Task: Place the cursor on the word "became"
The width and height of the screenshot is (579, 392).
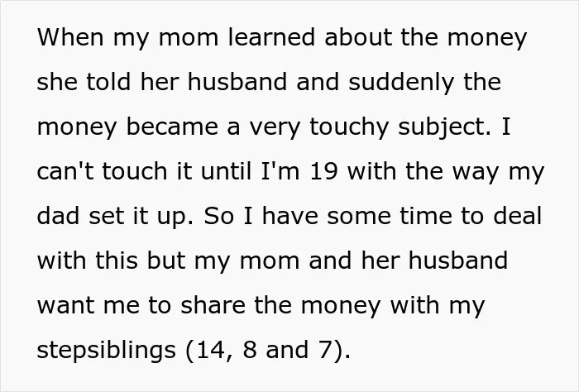Action: pos(172,127)
